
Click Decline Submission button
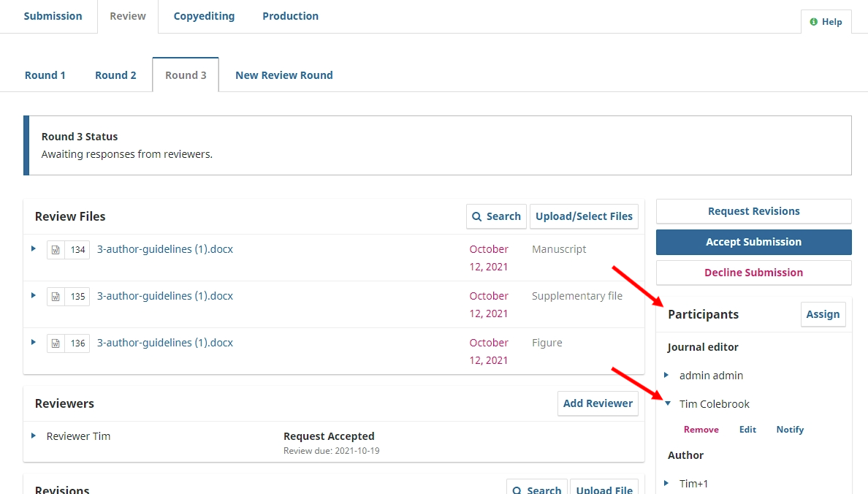pos(753,273)
